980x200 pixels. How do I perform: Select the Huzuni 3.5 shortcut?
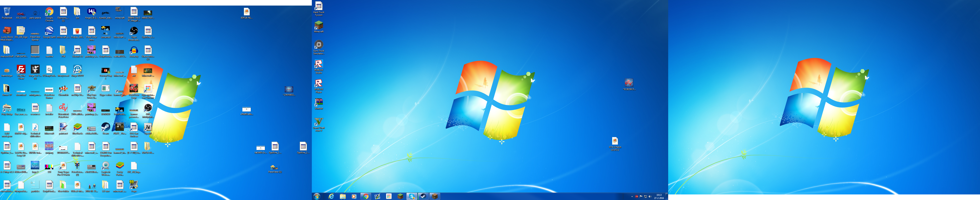[78, 52]
